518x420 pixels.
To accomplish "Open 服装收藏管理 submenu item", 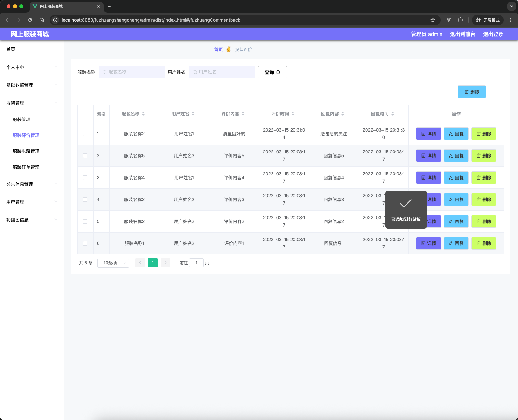I will click(32, 151).
